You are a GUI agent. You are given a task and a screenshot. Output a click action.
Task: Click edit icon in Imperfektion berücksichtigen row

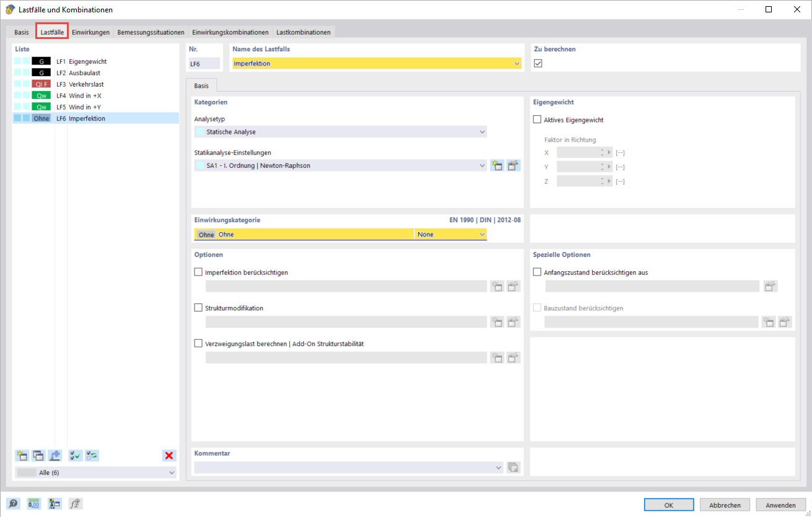(x=513, y=286)
